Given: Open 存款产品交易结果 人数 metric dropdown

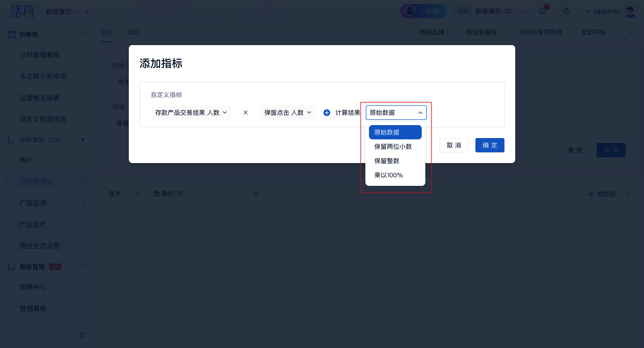Looking at the screenshot, I should 191,113.
